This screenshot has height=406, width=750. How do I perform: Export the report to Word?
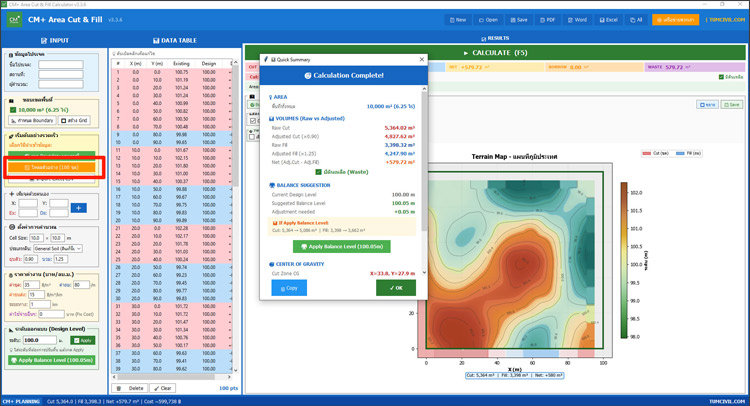(x=576, y=19)
